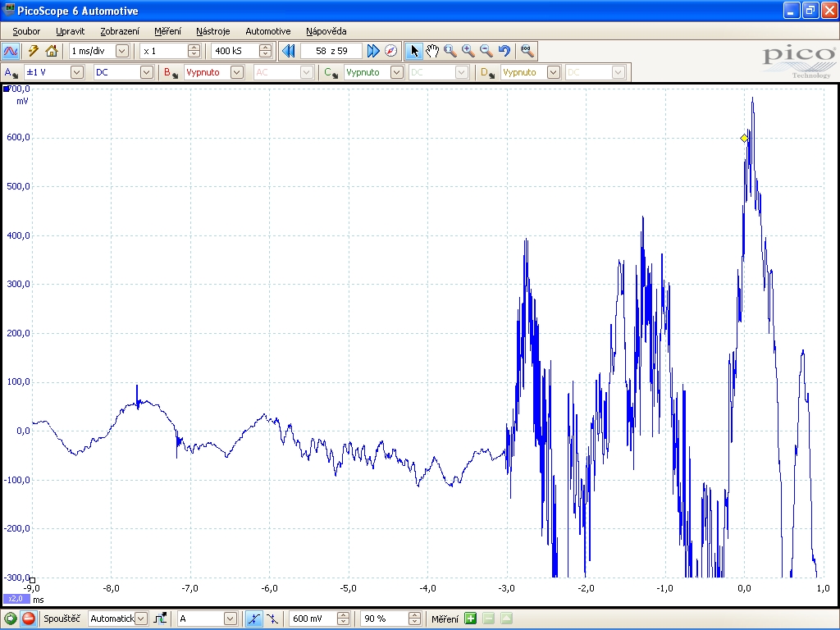Click the x2,0 horizontal zoom label

coord(16,599)
